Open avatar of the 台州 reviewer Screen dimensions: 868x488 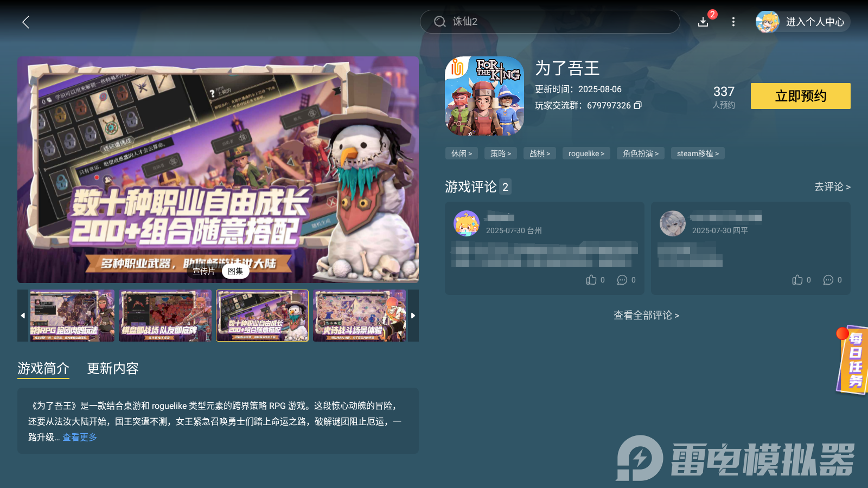point(467,223)
